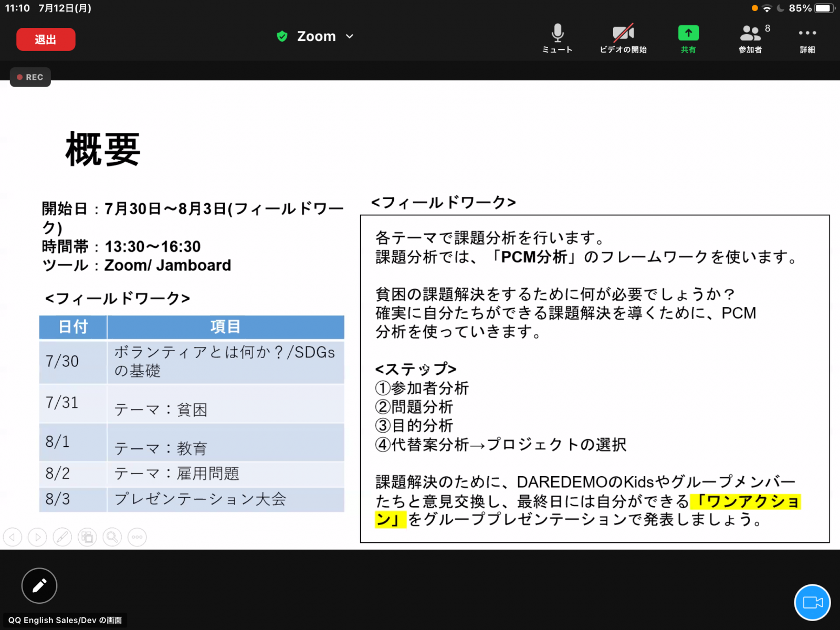Tap the green 共有 share icon
This screenshot has width=840, height=630.
[688, 39]
